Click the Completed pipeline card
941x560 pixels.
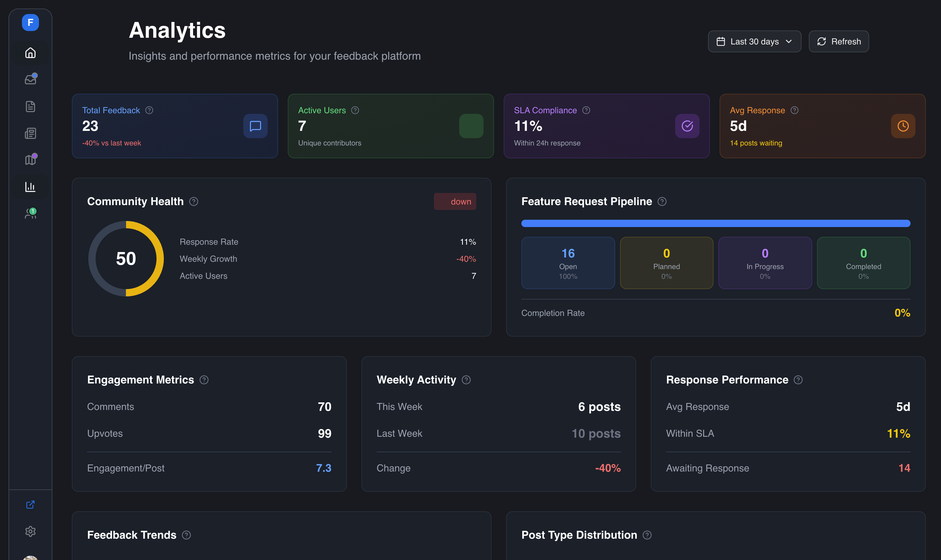tap(863, 263)
